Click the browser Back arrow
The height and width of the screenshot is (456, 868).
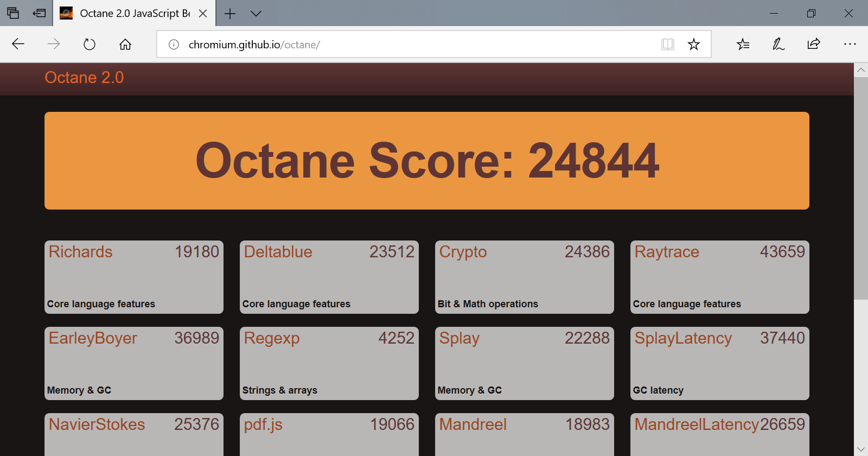[x=18, y=44]
